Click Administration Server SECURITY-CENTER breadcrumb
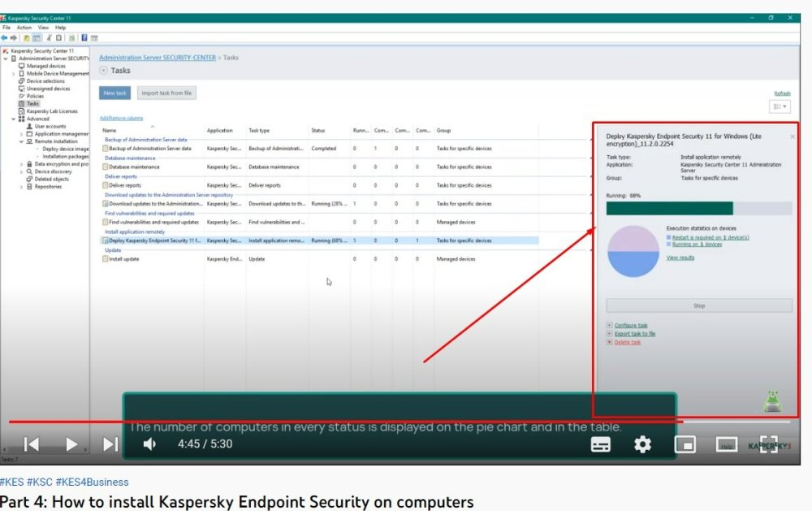 158,58
